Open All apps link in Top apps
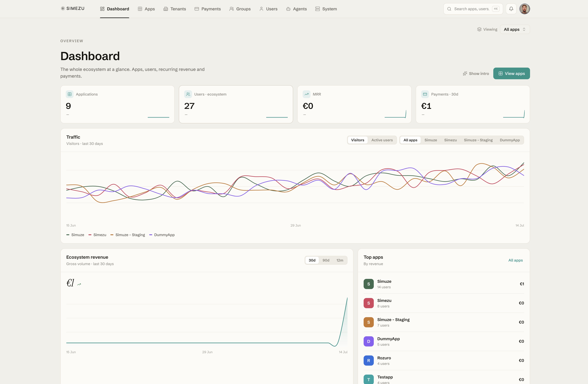The image size is (588, 384). 515,260
